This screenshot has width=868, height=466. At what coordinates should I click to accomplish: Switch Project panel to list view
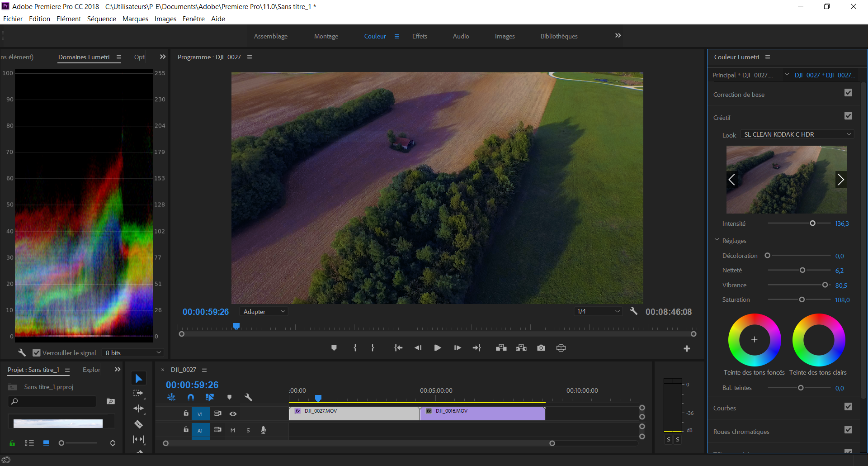(29, 443)
